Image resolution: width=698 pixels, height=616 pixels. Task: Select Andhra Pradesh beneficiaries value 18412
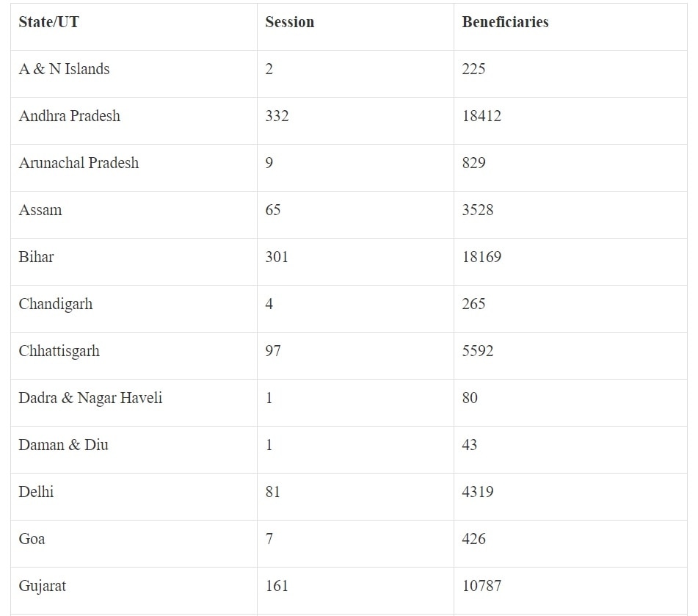481,116
